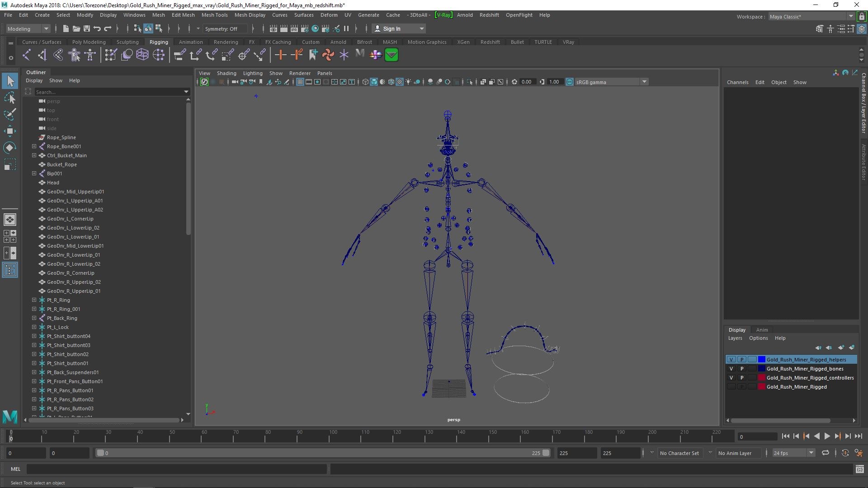868x488 pixels.
Task: Select the Move tool in toolbox
Action: click(x=10, y=131)
